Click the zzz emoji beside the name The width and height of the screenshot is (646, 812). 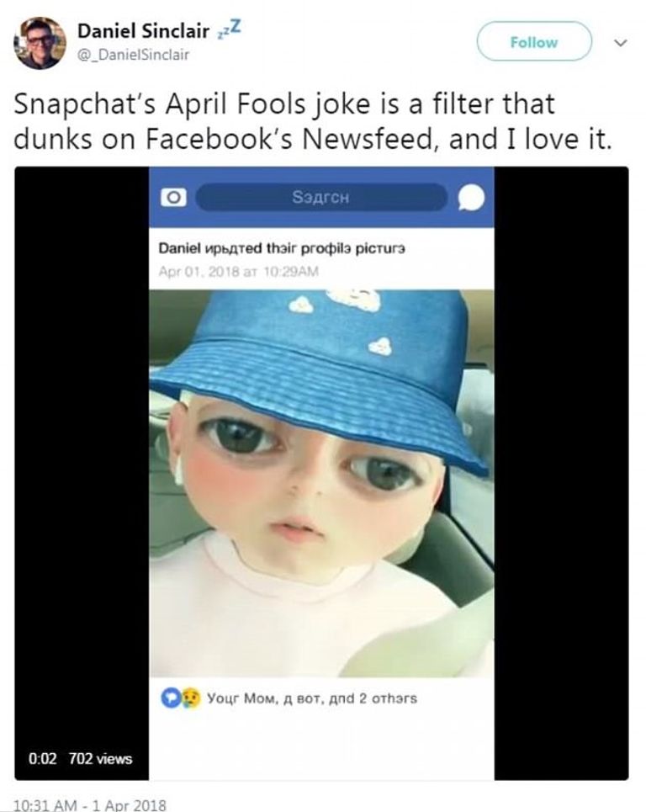coord(230,30)
